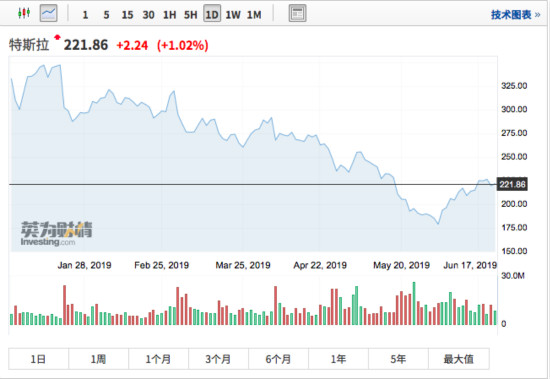
Task: Click the Feb 25, 2019 date label
Action: pos(162,265)
